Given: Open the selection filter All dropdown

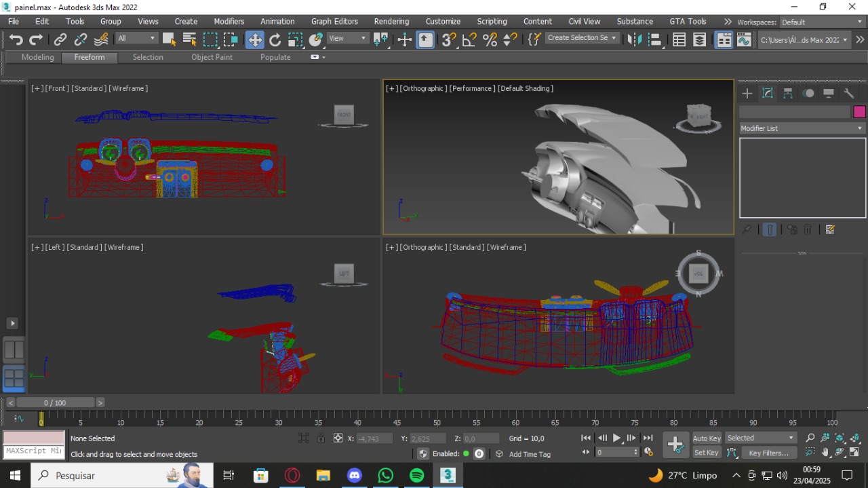Looking at the screenshot, I should coord(136,38).
